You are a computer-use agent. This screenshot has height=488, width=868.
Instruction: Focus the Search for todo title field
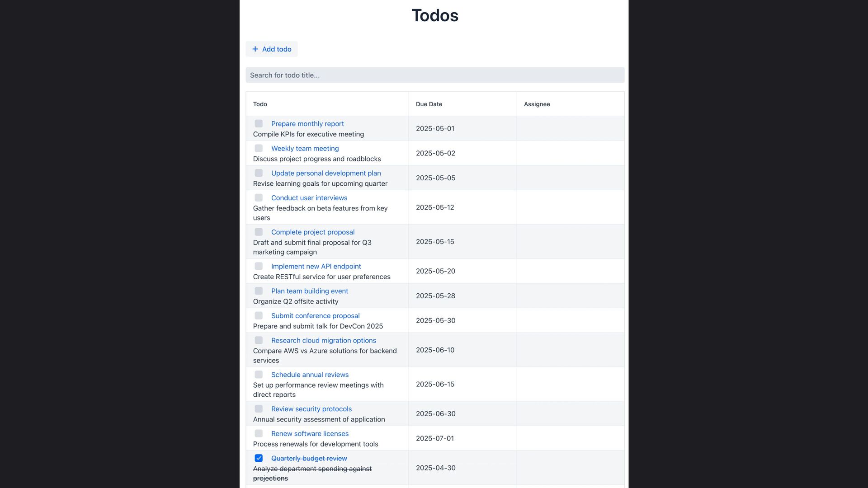[435, 75]
